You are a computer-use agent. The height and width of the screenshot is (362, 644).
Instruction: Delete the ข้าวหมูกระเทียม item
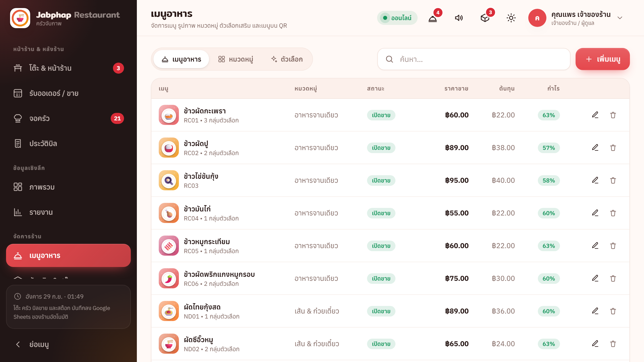(613, 246)
